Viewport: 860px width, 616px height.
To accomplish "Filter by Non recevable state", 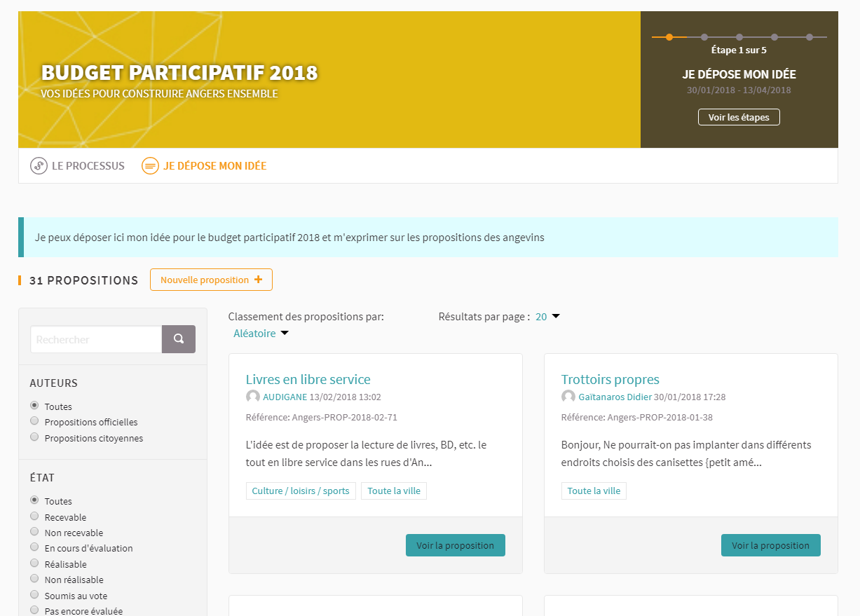I will click(x=34, y=532).
